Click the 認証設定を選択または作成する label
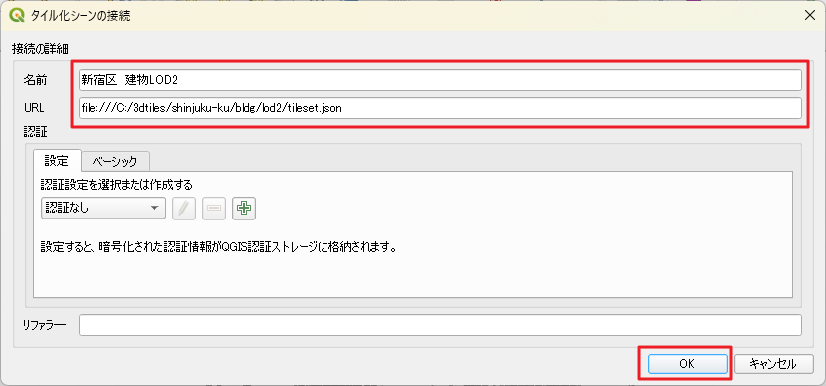 [x=116, y=185]
